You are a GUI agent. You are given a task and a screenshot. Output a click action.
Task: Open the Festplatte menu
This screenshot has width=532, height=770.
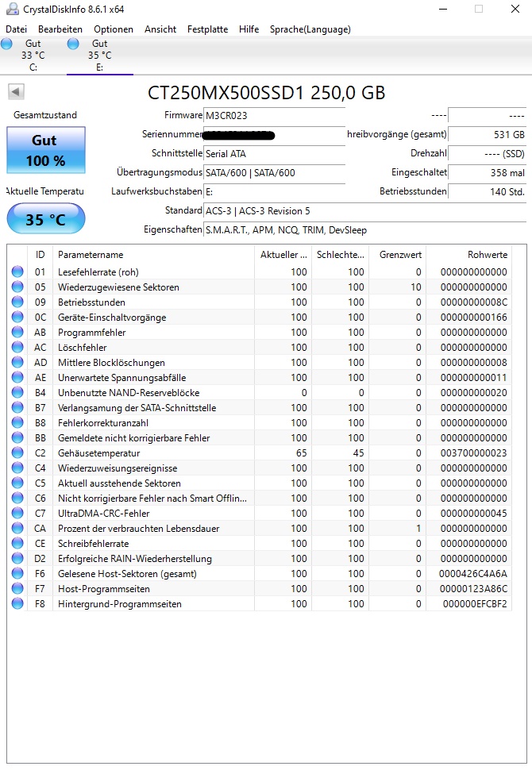[207, 29]
